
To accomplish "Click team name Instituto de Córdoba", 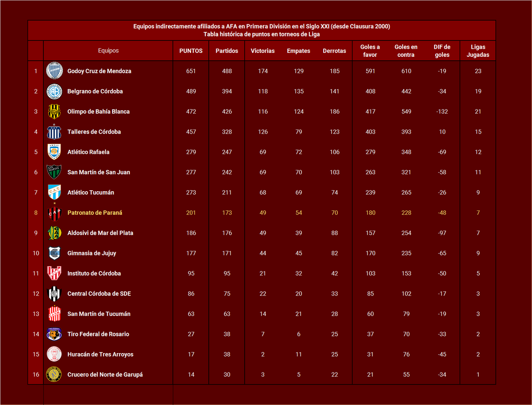I will [94, 273].
